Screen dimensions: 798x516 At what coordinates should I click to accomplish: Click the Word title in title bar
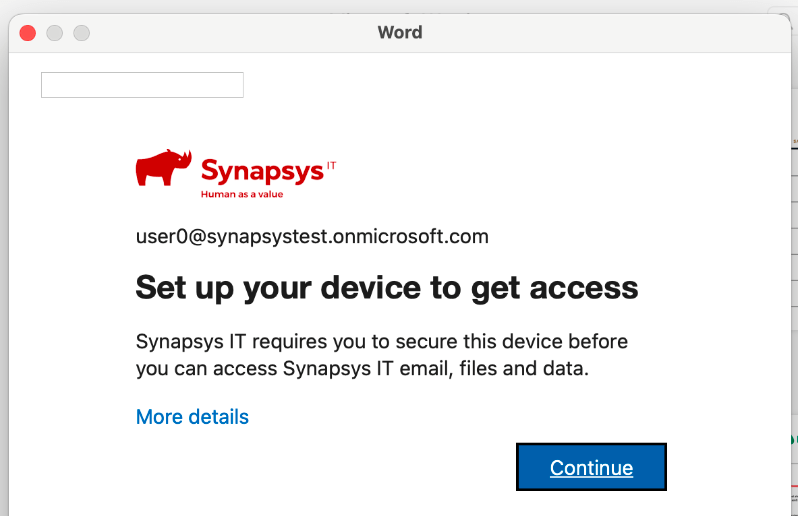399,33
